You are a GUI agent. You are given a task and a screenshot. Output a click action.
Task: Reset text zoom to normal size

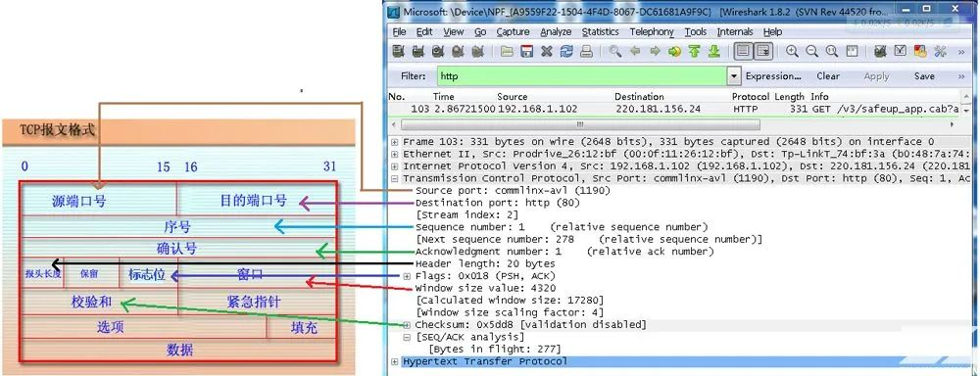click(x=832, y=52)
